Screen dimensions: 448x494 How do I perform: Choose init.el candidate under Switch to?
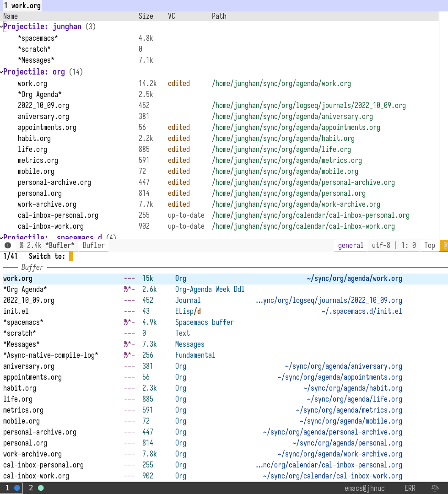pos(224,311)
